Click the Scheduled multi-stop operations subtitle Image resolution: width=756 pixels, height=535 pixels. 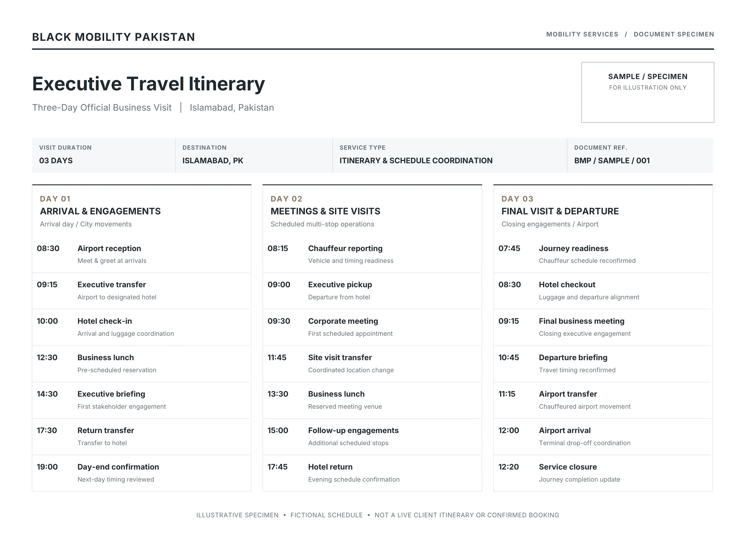click(x=322, y=224)
